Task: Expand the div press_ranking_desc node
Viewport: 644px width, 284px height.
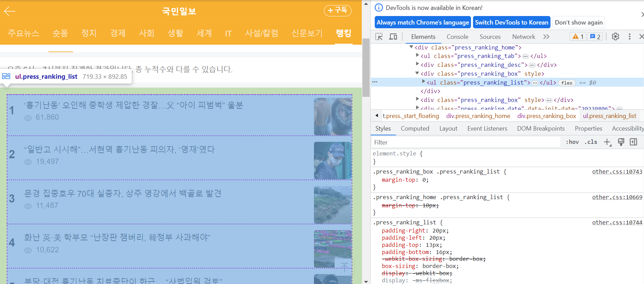Action: pos(417,64)
